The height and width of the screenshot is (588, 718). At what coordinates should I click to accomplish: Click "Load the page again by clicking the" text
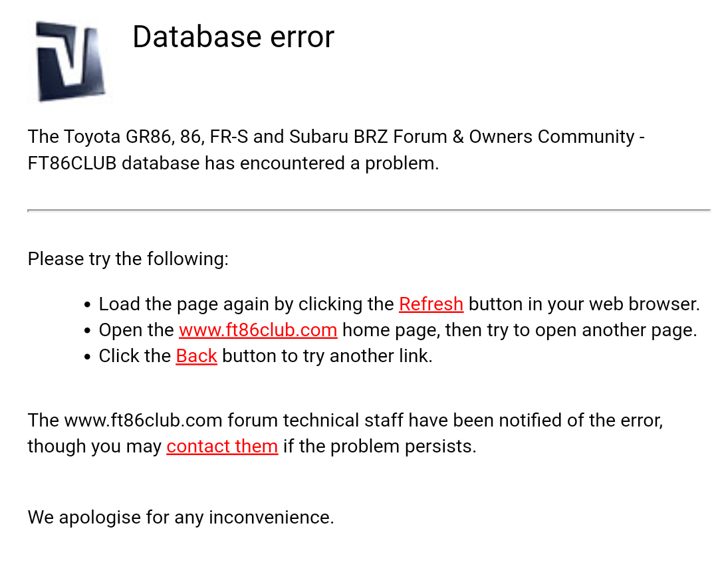[246, 304]
